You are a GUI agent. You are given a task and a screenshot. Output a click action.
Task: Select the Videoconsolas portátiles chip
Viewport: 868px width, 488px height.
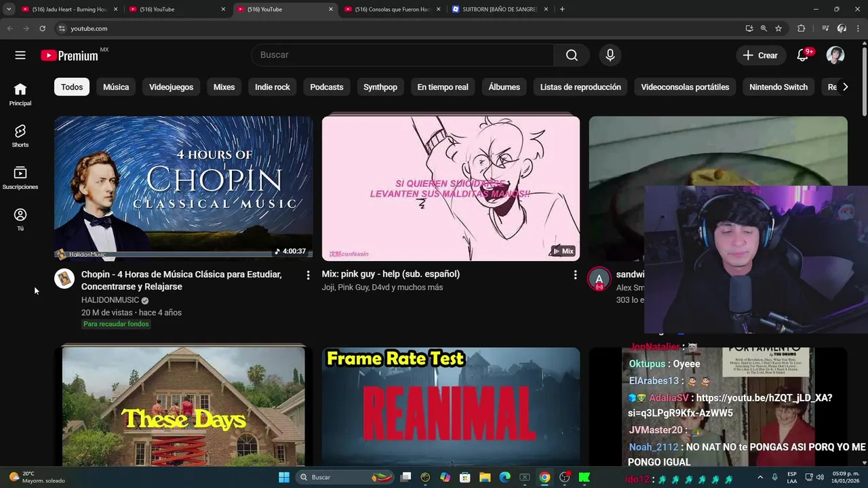[x=685, y=87]
